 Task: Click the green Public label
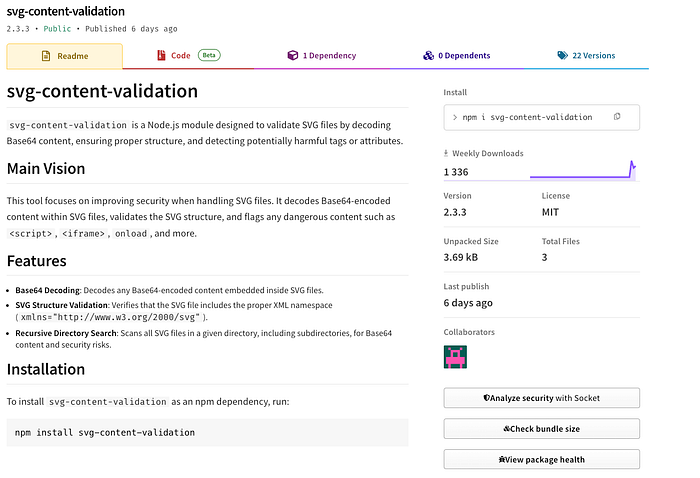[57, 29]
